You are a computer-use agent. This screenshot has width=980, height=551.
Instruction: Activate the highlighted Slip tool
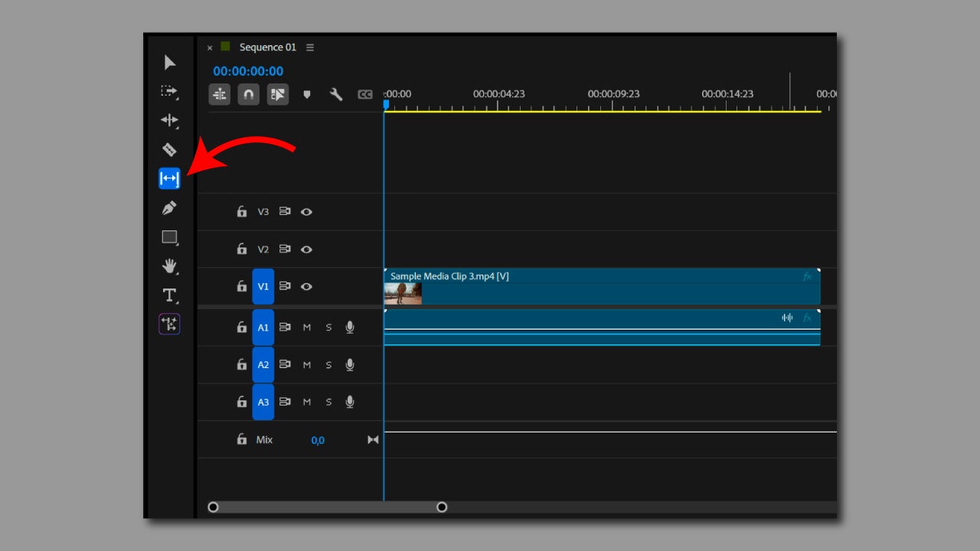click(x=169, y=179)
